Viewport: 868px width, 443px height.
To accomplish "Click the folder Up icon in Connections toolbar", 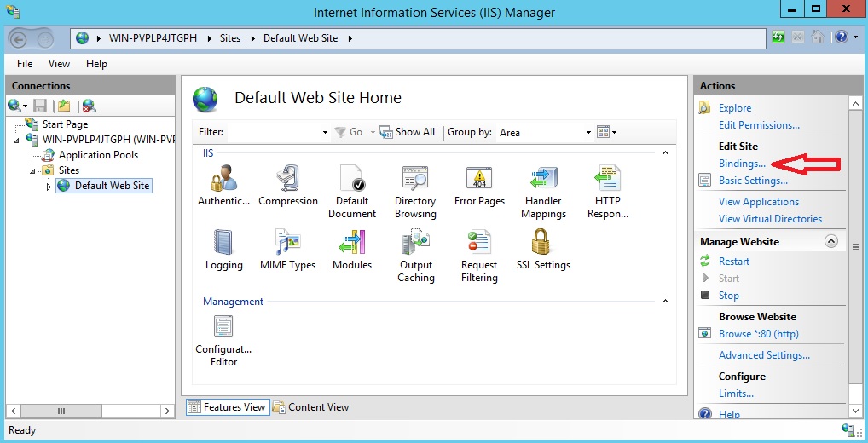I will click(x=64, y=106).
